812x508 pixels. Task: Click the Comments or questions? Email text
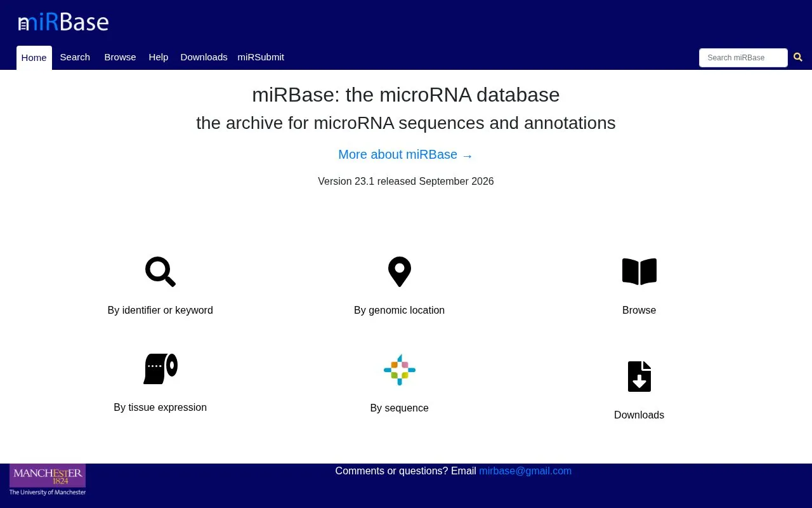[405, 471]
